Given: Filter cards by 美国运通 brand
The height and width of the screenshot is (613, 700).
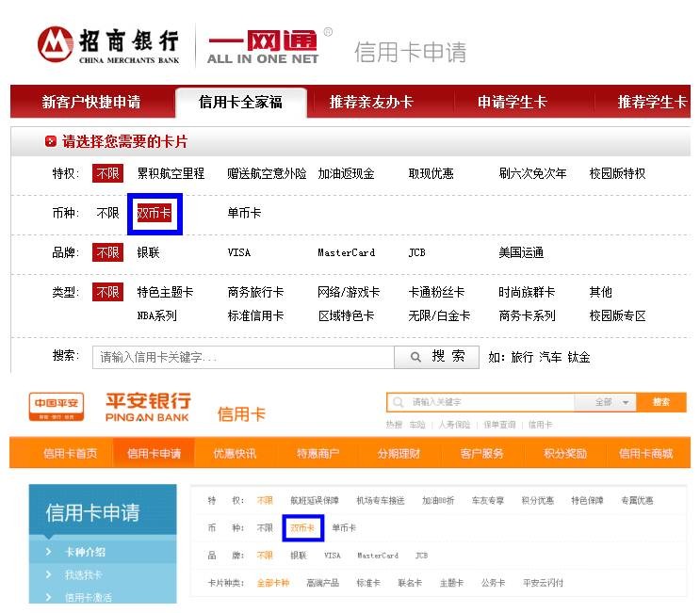Looking at the screenshot, I should (x=521, y=253).
